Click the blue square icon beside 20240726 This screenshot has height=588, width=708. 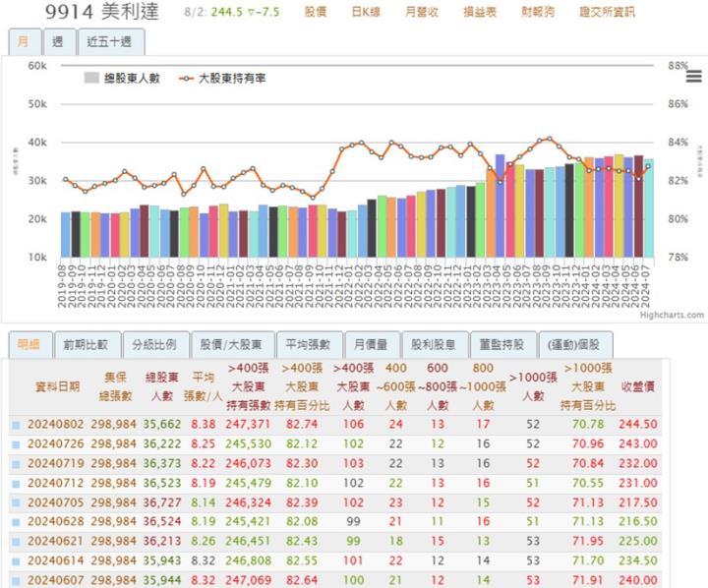click(16, 444)
